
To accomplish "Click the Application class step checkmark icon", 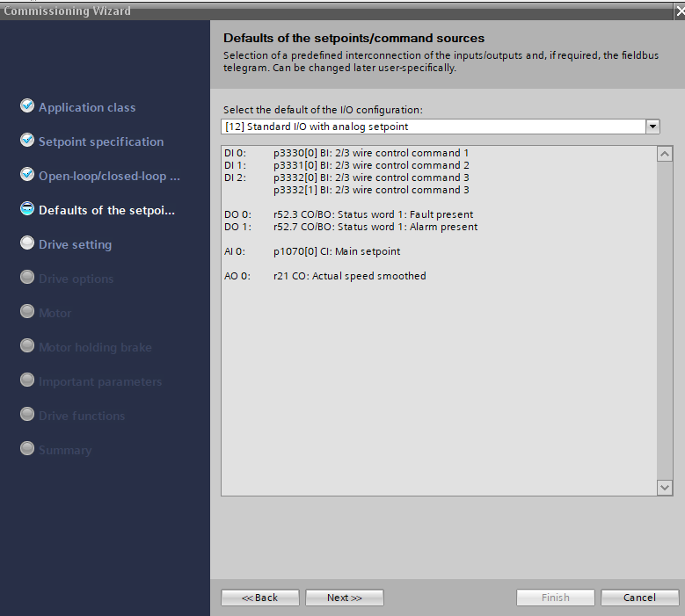I will pos(27,105).
